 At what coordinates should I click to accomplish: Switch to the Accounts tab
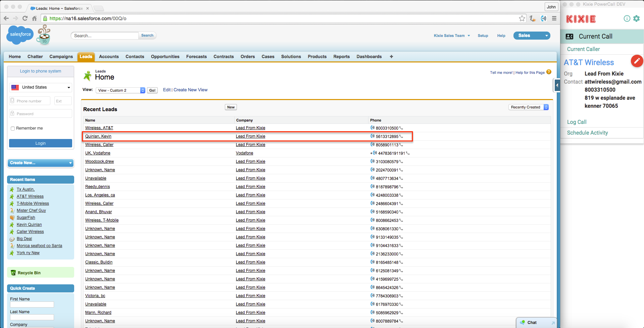tap(109, 57)
